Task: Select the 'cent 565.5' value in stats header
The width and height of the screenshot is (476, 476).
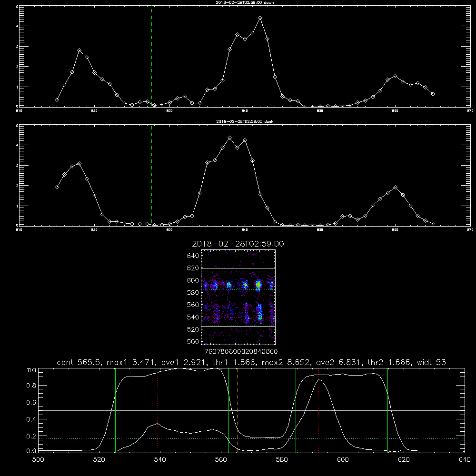Action: [x=79, y=362]
